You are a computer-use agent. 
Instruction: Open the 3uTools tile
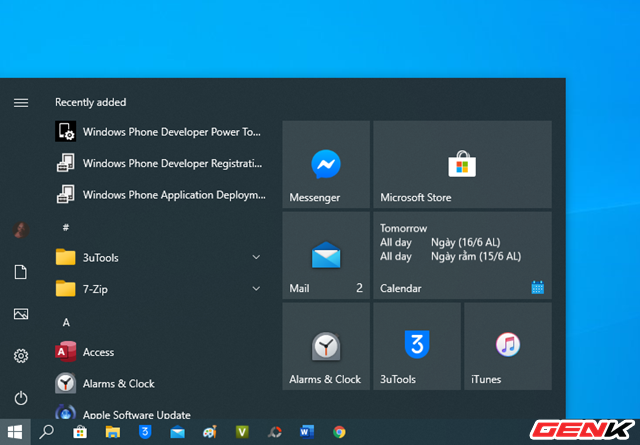(x=417, y=347)
